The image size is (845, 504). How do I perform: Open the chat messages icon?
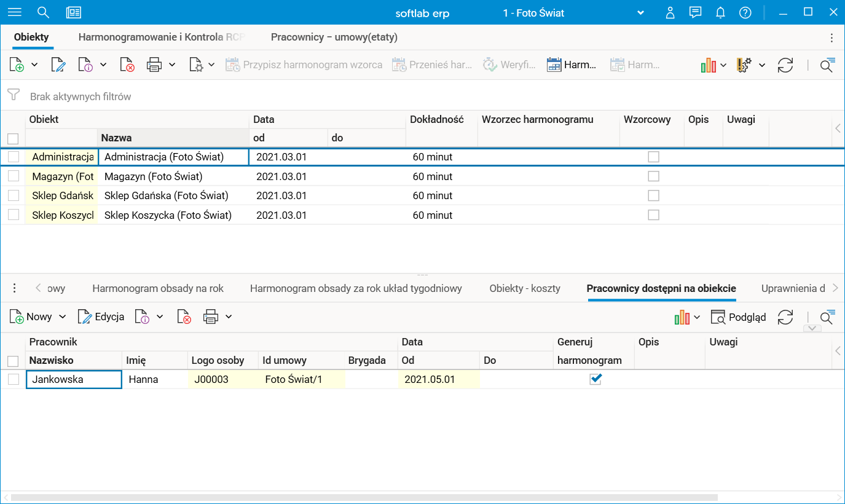point(696,12)
